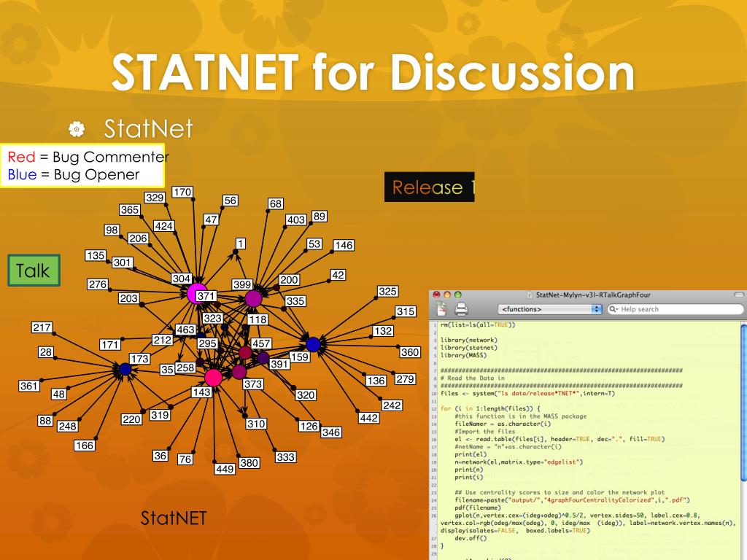Screen dimensions: 747x560
Task: Click the node label 333
Action: coord(285,457)
